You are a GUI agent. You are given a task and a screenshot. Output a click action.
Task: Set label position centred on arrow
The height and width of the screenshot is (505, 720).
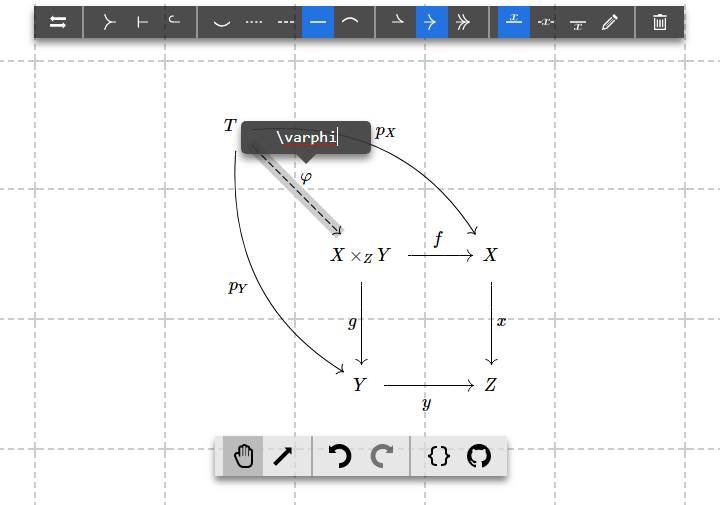tap(545, 22)
